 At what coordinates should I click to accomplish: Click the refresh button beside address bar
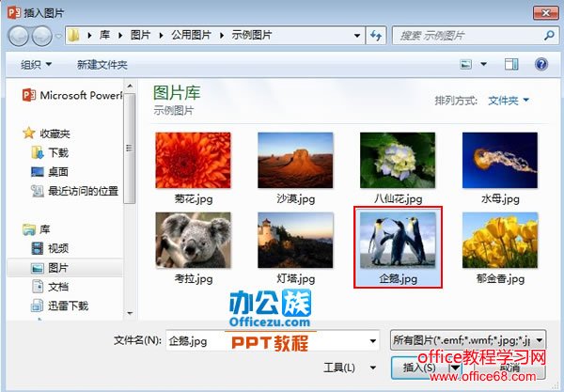coord(376,35)
